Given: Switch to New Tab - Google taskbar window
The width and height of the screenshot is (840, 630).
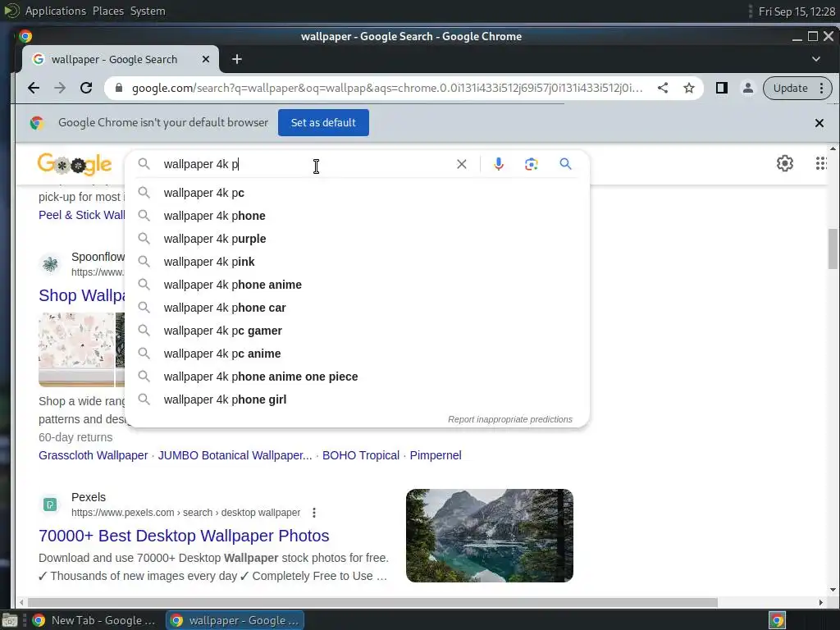Looking at the screenshot, I should pos(94,620).
